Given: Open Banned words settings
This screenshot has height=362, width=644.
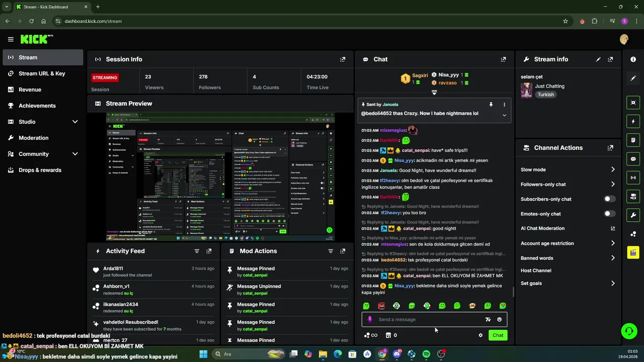Looking at the screenshot, I should point(568,258).
